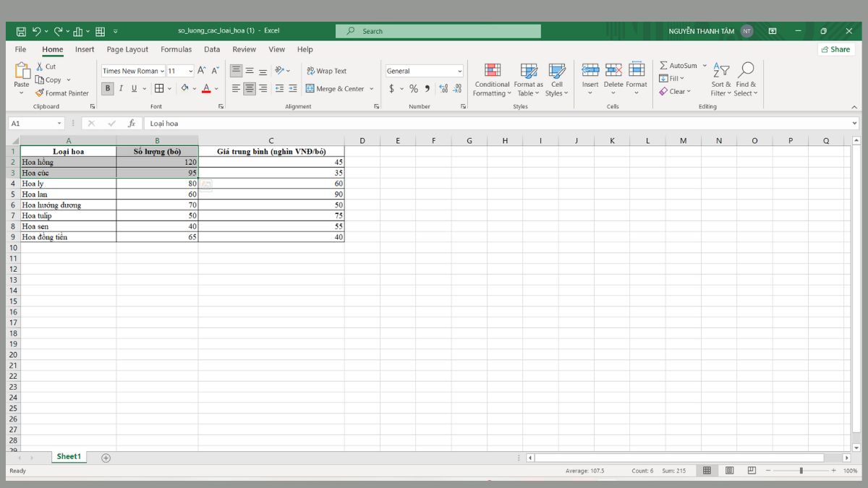Switch to the Data tab

point(212,49)
